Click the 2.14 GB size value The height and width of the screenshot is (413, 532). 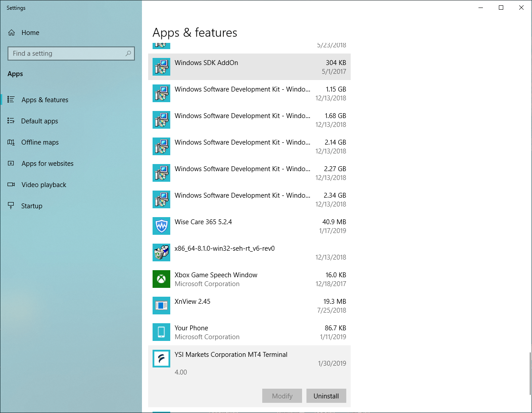tap(336, 142)
